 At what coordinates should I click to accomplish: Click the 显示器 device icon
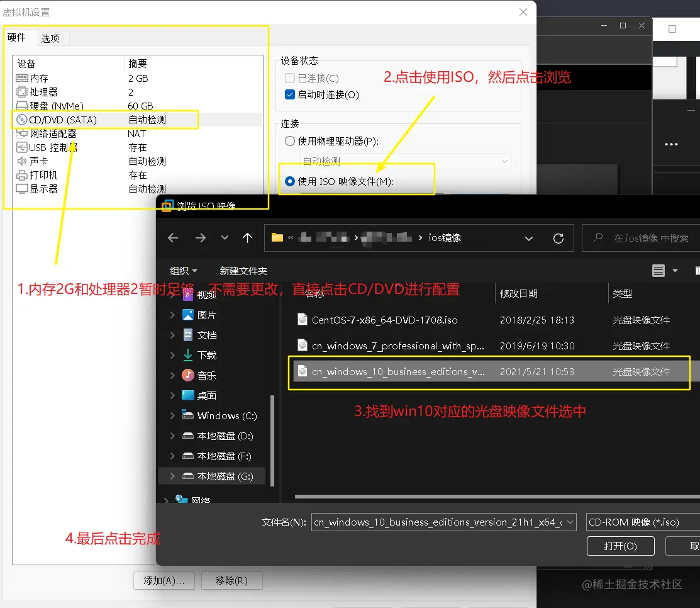pyautogui.click(x=21, y=189)
